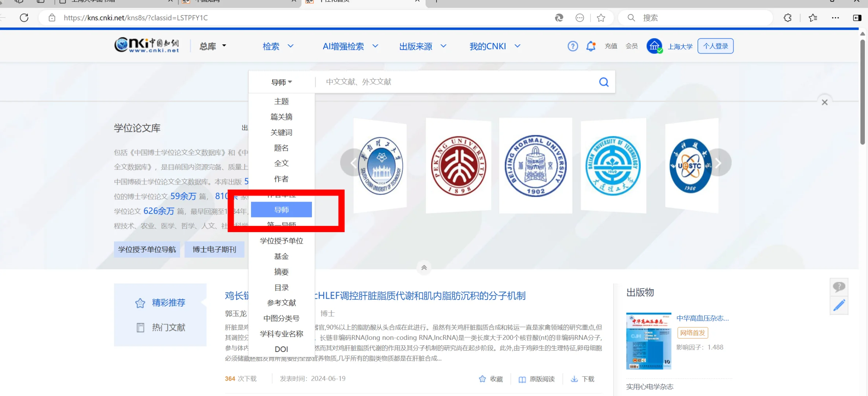Open 学位授予单位导航 button

coord(147,249)
